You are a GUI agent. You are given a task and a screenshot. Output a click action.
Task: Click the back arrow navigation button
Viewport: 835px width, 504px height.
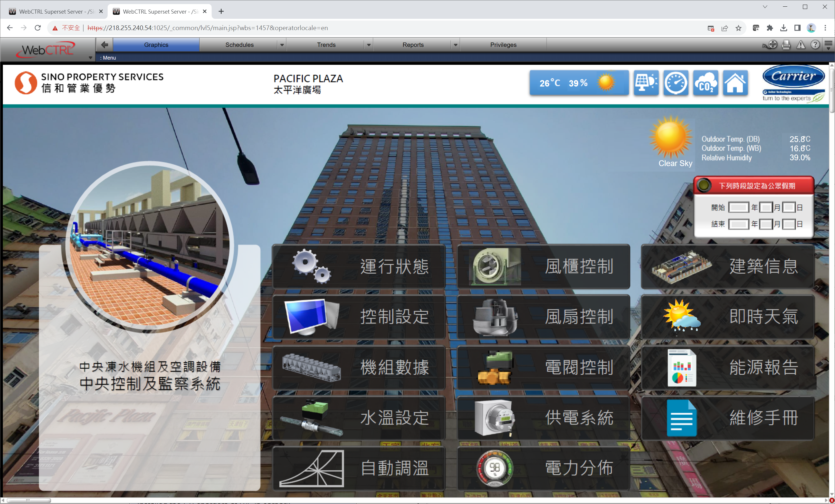click(105, 45)
